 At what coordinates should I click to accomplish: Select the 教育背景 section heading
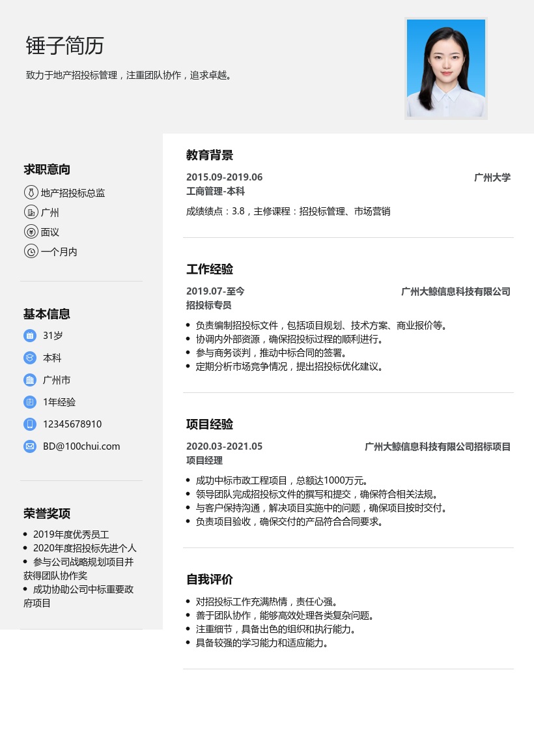(210, 155)
